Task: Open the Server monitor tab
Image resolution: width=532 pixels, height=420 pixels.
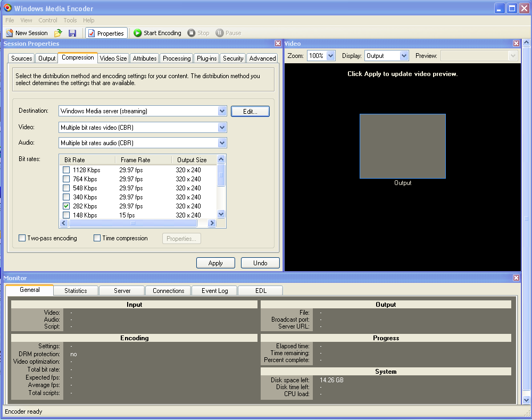Action: tap(122, 290)
